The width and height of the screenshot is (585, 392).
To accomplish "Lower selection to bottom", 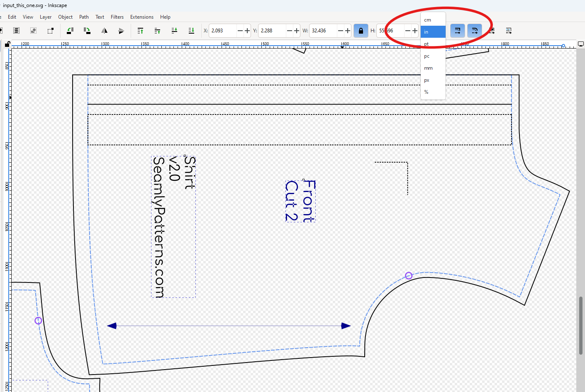I will pyautogui.click(x=191, y=31).
